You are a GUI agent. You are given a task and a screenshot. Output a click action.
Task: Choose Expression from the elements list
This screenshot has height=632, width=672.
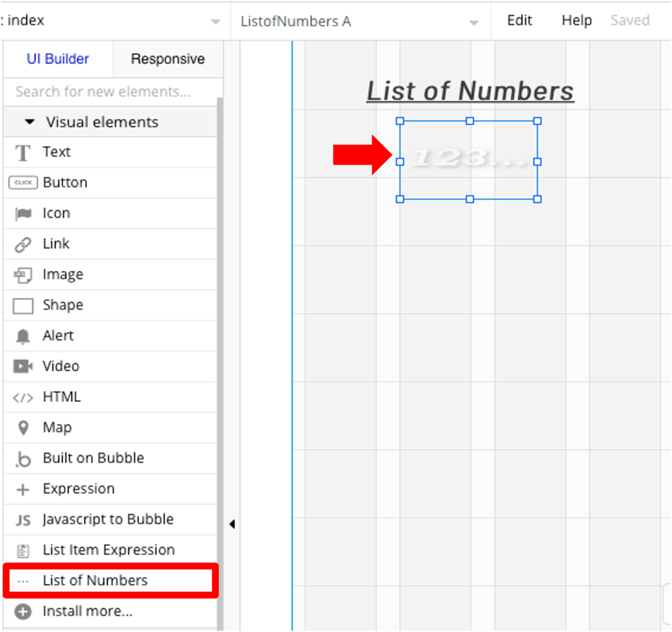coord(110,489)
